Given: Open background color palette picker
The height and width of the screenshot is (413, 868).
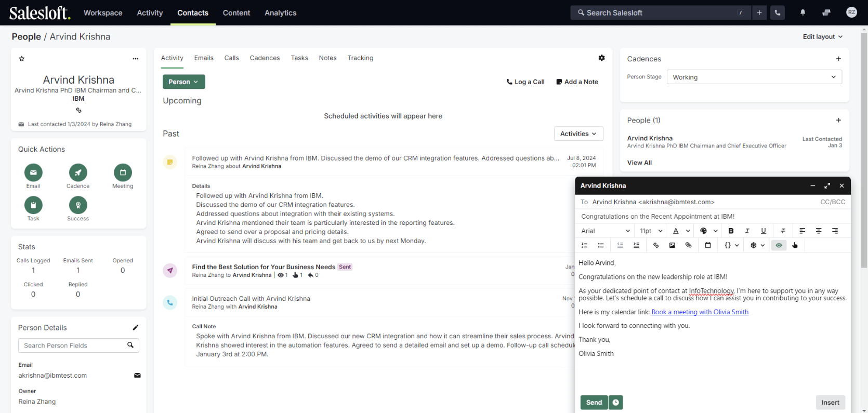Looking at the screenshot, I should pyautogui.click(x=703, y=231).
